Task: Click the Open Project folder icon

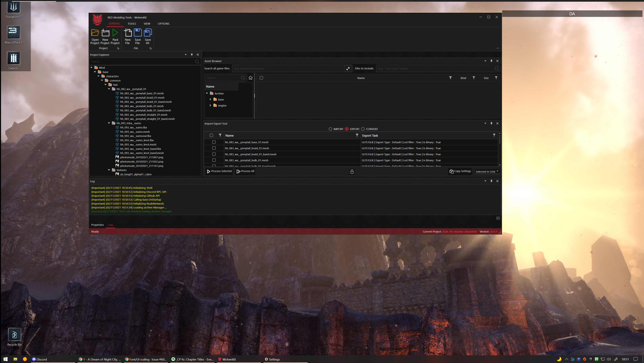Action: coord(95,33)
